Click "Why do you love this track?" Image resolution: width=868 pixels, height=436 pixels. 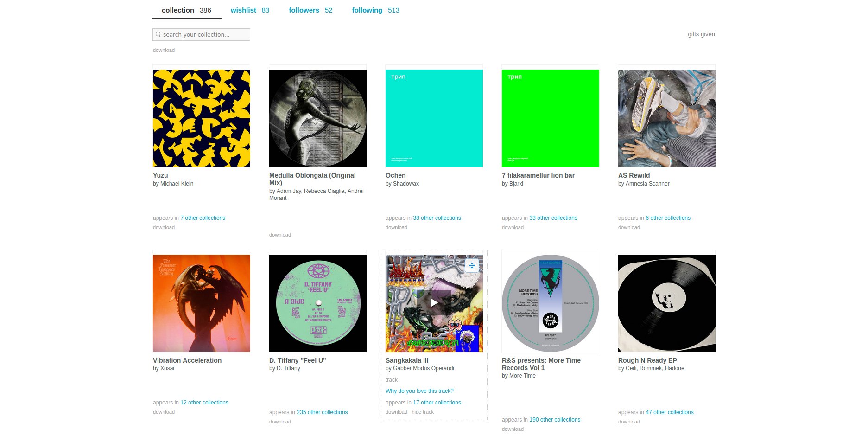coord(419,391)
